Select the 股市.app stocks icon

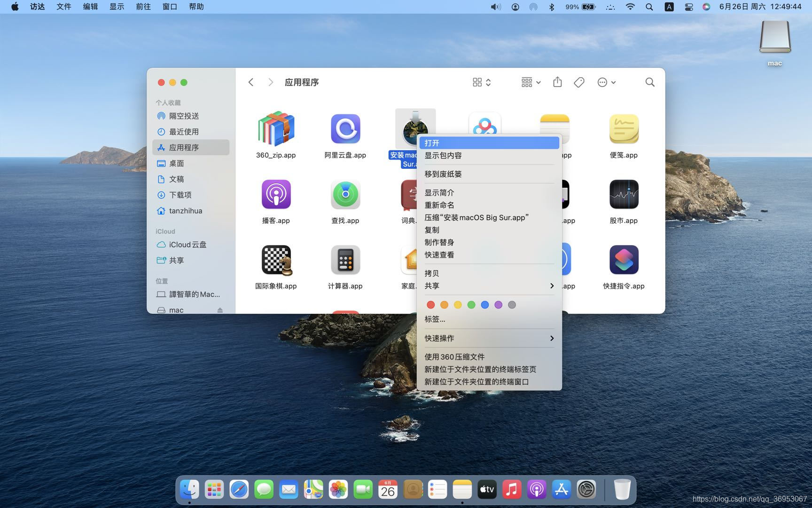(x=624, y=194)
